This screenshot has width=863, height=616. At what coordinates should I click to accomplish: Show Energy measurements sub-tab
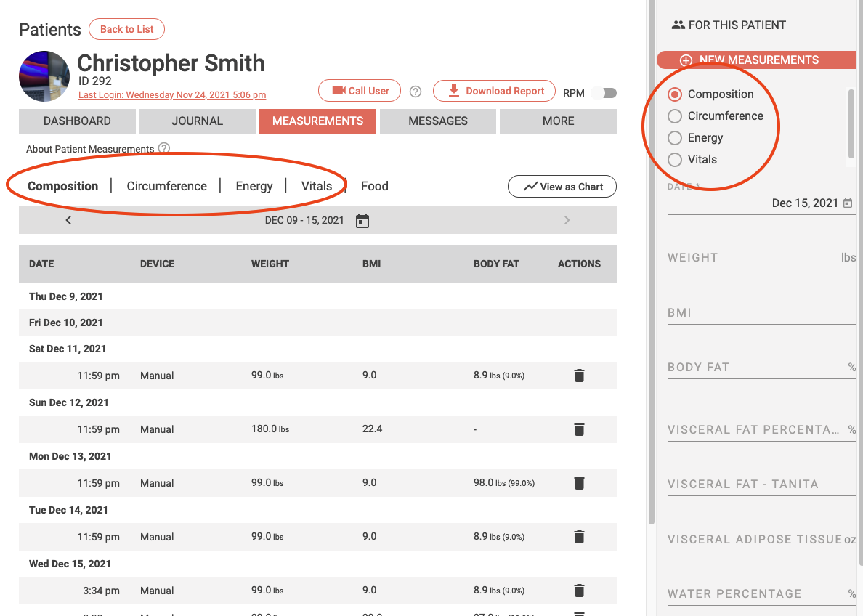coord(254,186)
